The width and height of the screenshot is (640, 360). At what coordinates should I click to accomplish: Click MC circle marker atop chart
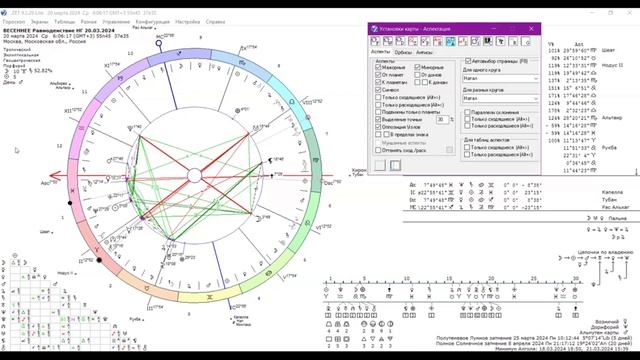click(x=159, y=43)
